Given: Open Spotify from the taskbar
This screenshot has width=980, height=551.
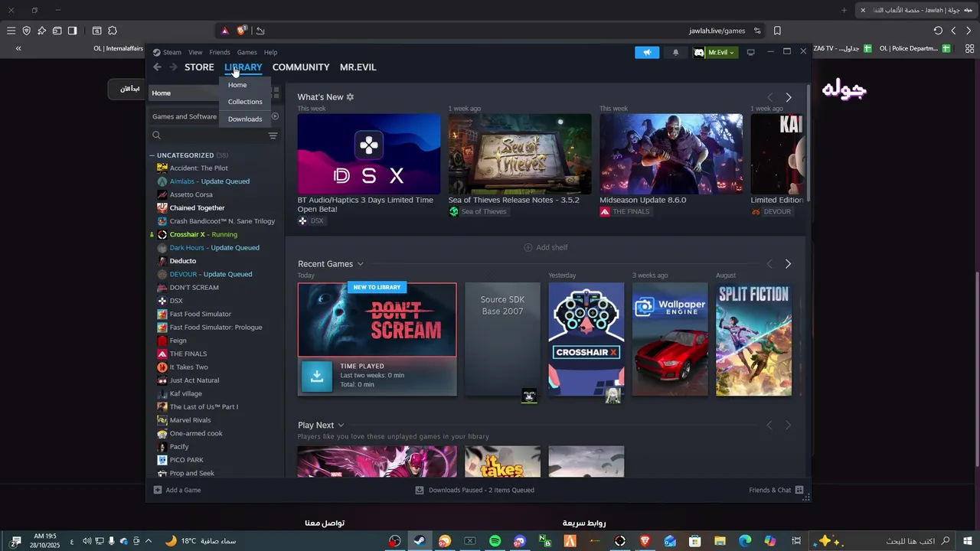Looking at the screenshot, I should pyautogui.click(x=495, y=541).
